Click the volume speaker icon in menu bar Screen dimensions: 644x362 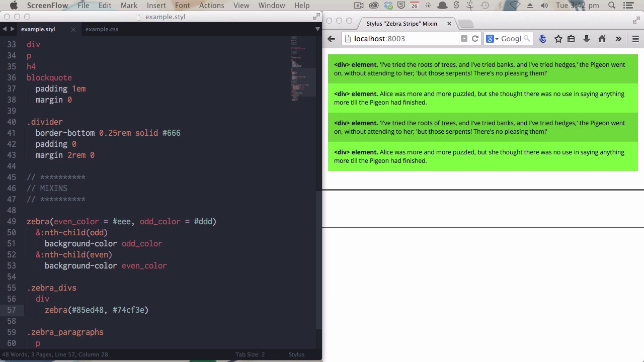pos(544,6)
